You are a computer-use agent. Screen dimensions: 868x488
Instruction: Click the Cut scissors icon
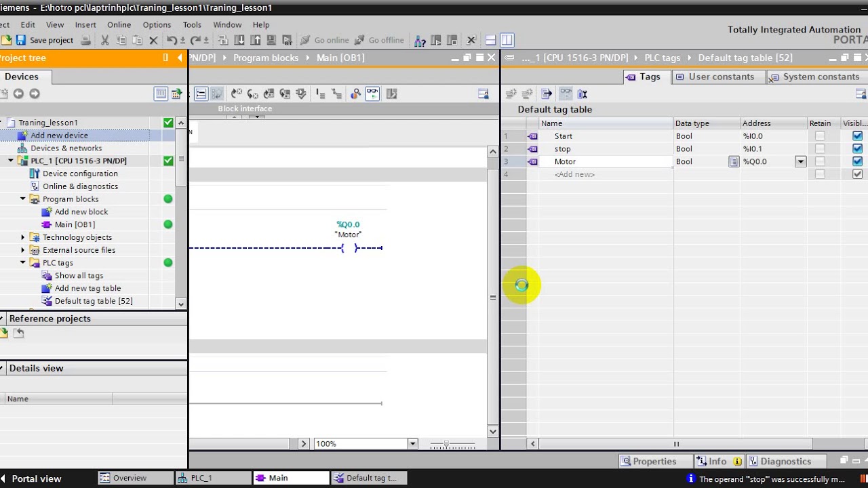tap(105, 40)
